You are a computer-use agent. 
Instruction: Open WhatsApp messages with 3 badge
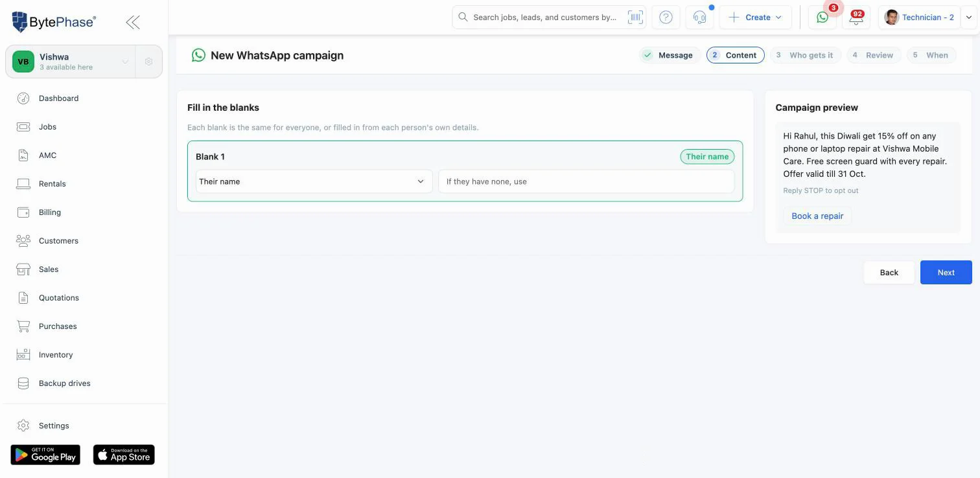pos(822,17)
